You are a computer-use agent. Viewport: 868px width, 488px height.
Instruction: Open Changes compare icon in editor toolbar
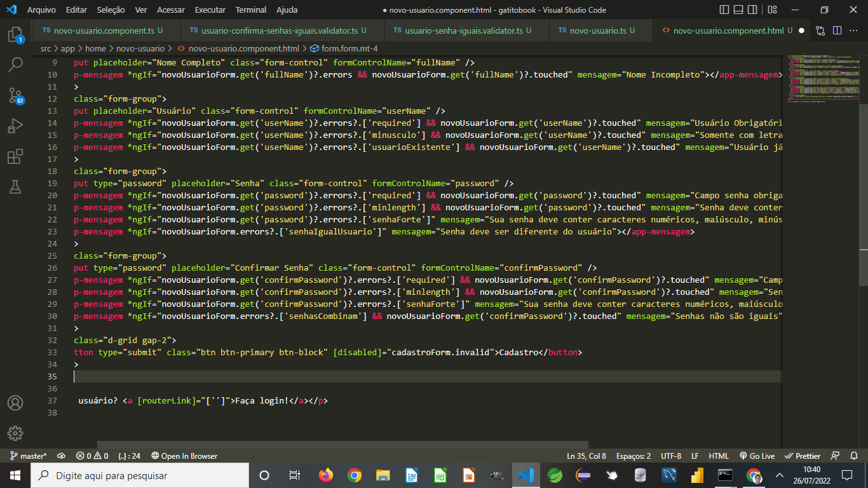820,30
